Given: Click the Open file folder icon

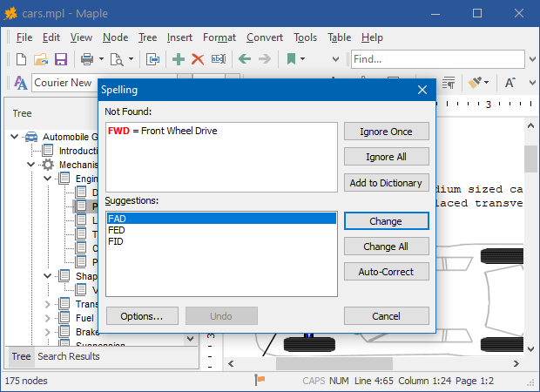Looking at the screenshot, I should click(x=41, y=59).
